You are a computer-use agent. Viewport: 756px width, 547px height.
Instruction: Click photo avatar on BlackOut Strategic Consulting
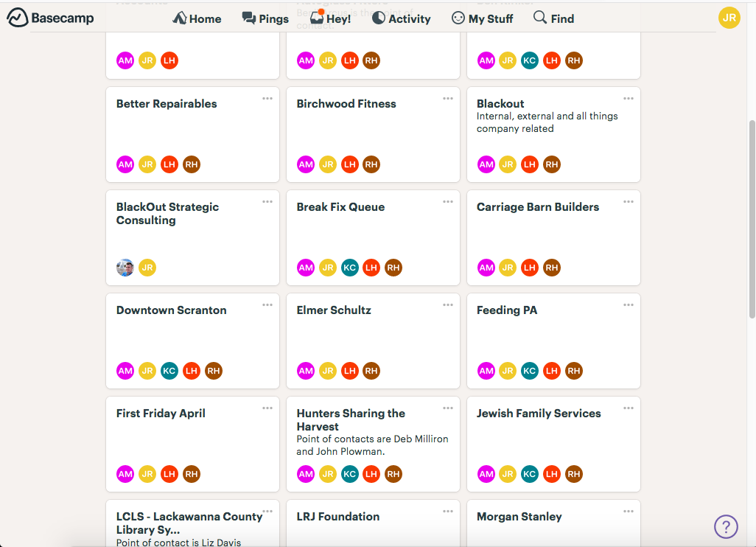[125, 268]
